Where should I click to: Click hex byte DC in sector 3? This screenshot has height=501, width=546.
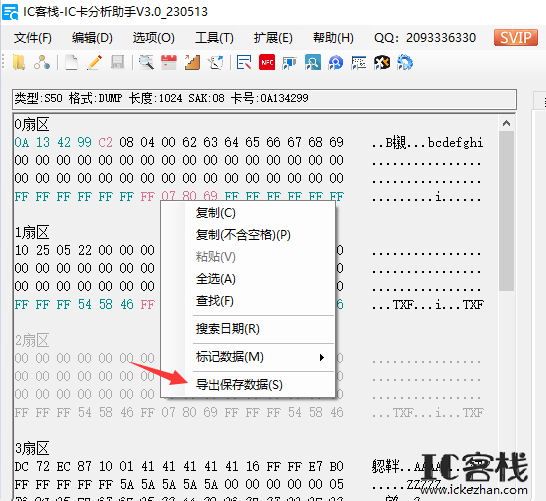22,467
